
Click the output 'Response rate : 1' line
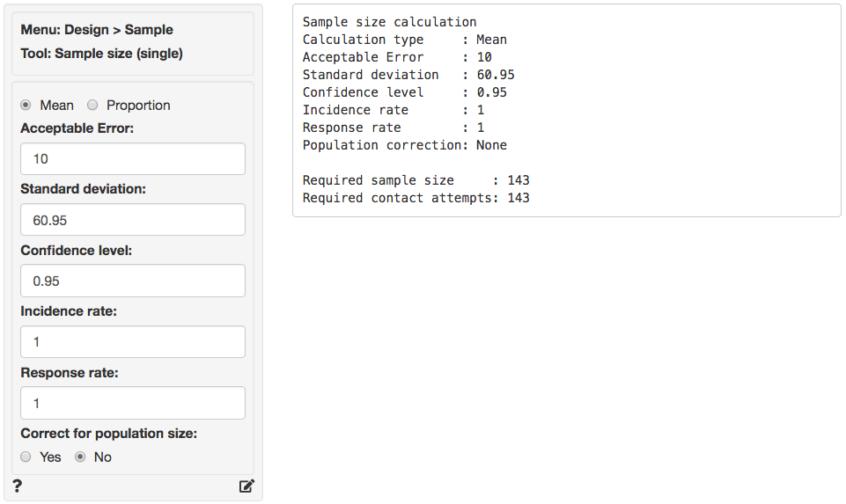[x=394, y=128]
